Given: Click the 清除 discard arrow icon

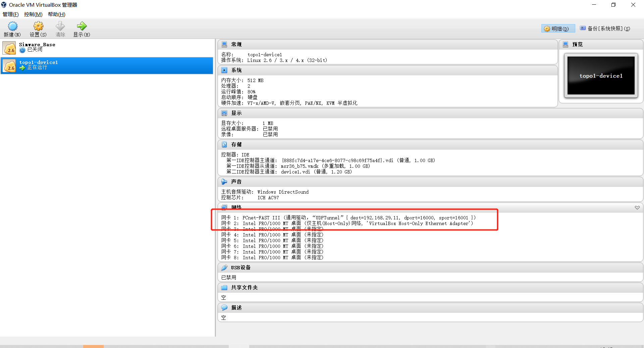Looking at the screenshot, I should [x=60, y=26].
